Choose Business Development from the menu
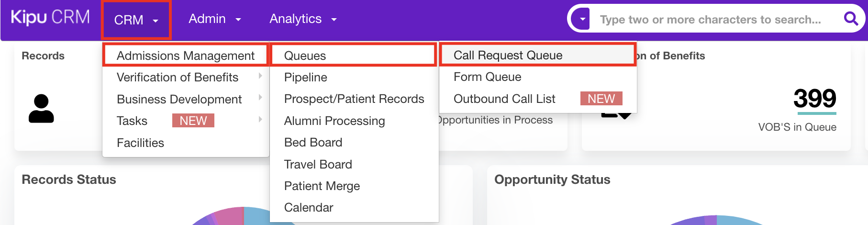The width and height of the screenshot is (868, 225). pos(179,99)
